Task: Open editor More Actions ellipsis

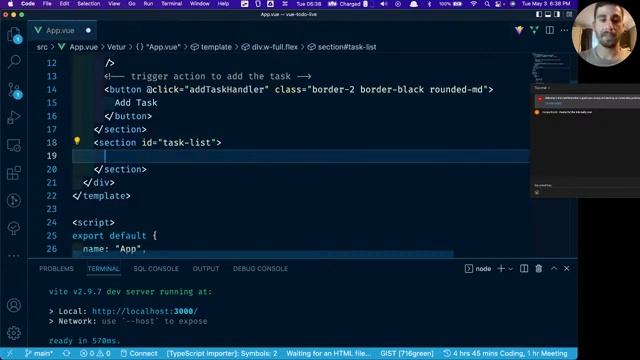Action: point(564,30)
